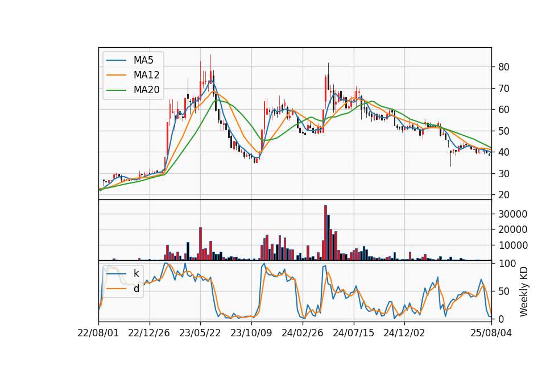Click the tallest volume bar above 30000
This screenshot has height=392, width=546.
pyautogui.click(x=325, y=233)
